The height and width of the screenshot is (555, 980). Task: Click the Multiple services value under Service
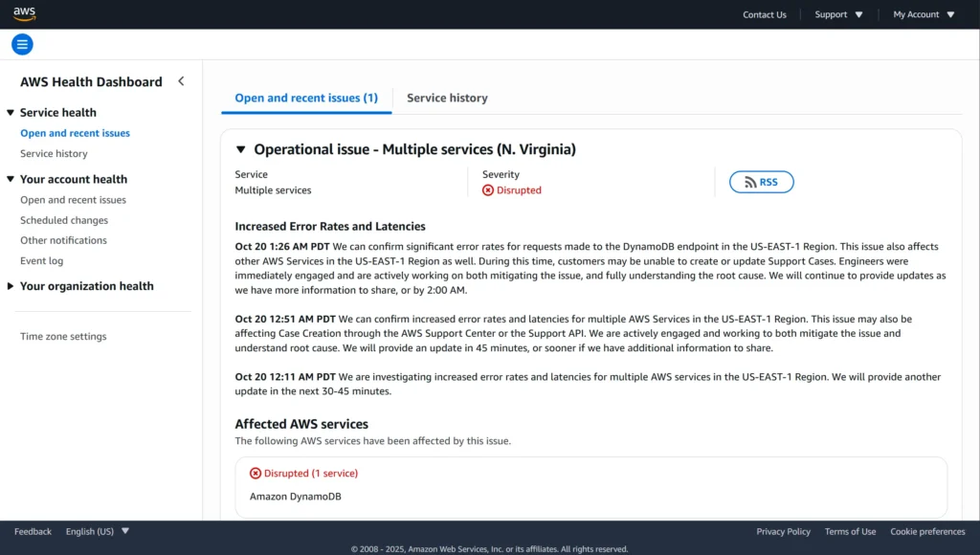pyautogui.click(x=273, y=190)
